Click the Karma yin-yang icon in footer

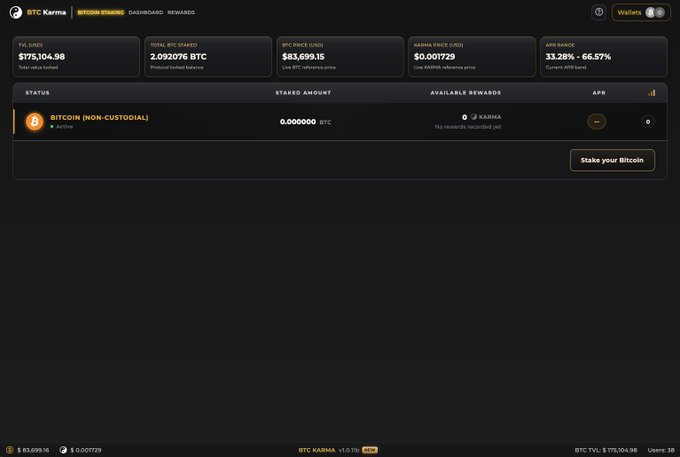coord(63,450)
